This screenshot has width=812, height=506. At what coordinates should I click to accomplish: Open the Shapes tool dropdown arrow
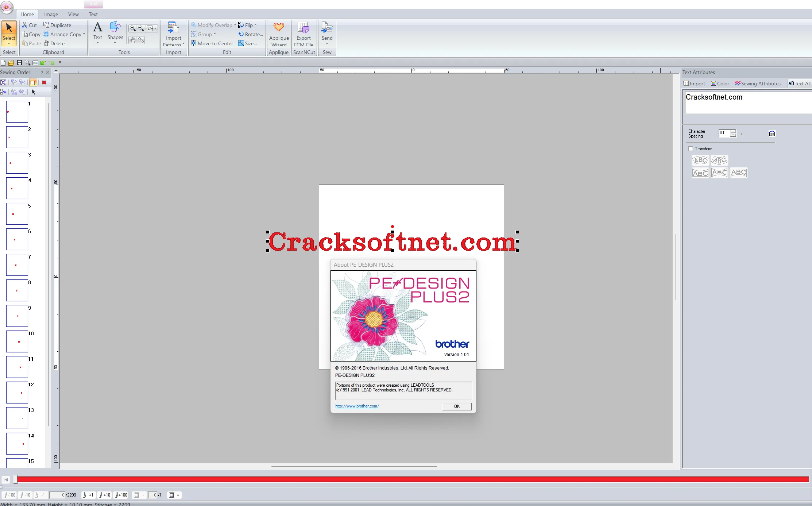[115, 43]
